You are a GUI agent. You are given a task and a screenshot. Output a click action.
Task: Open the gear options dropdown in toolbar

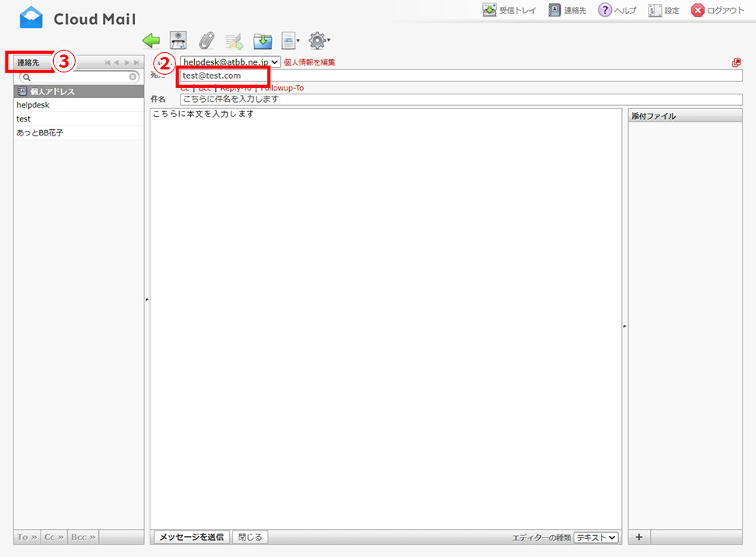pyautogui.click(x=320, y=41)
